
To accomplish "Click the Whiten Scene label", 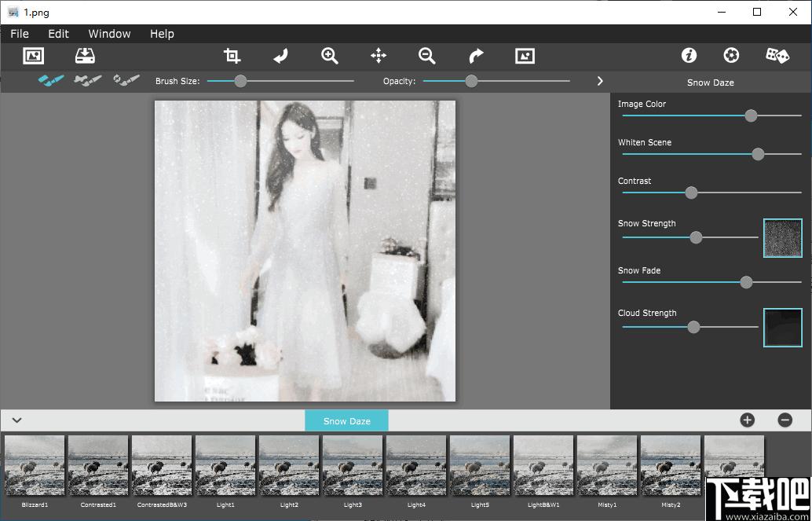I will (645, 142).
